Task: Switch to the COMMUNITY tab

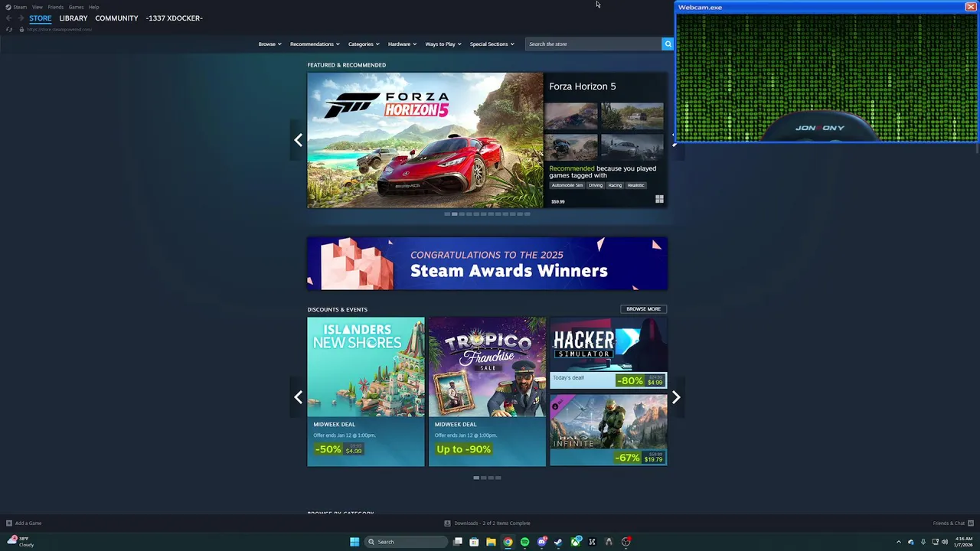Action: tap(116, 18)
